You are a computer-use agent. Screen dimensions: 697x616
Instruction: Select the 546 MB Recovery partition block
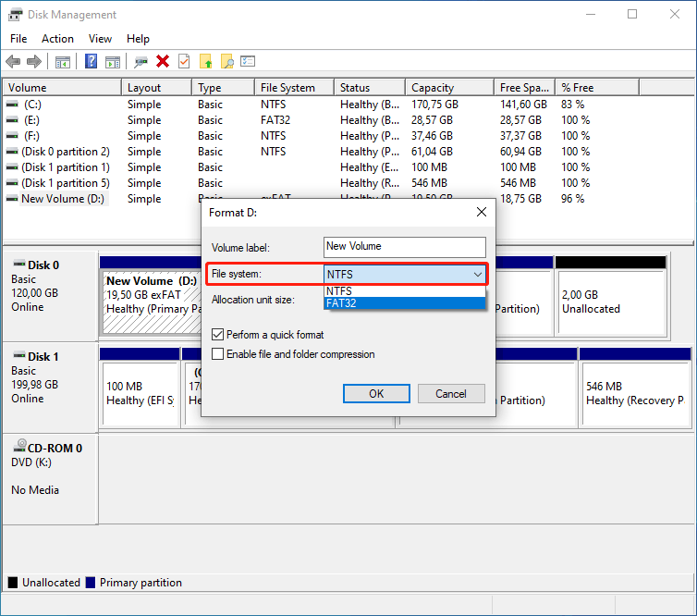636,387
